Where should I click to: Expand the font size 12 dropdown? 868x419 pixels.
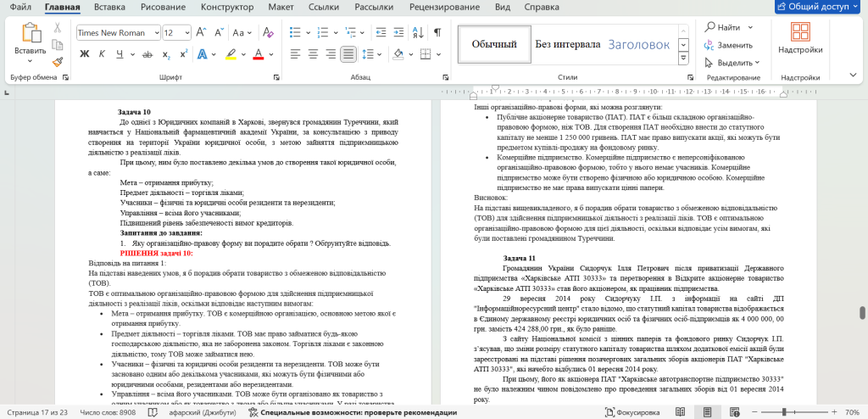pos(186,33)
